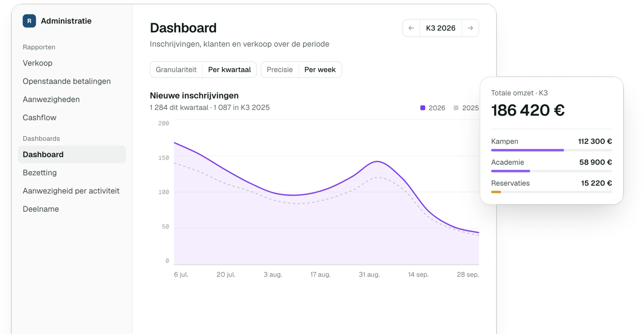Open the Verkoop report
The width and height of the screenshot is (644, 334).
[x=38, y=63]
